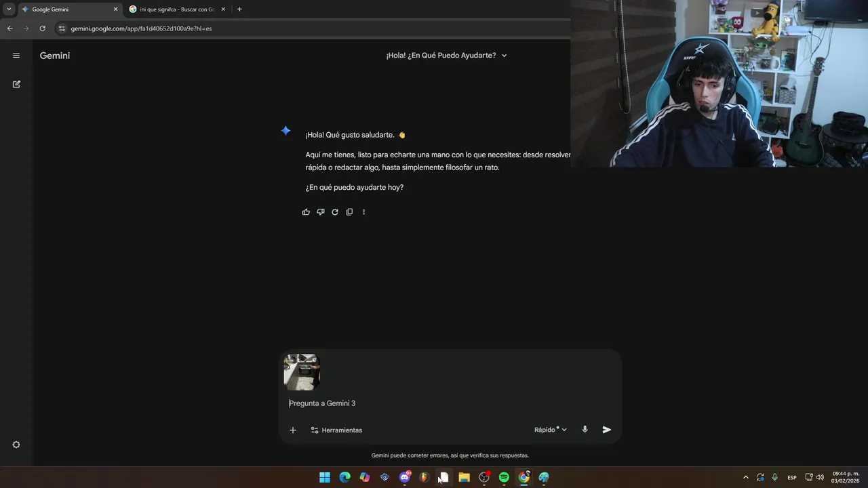View site information icon in address bar

pos(62,28)
